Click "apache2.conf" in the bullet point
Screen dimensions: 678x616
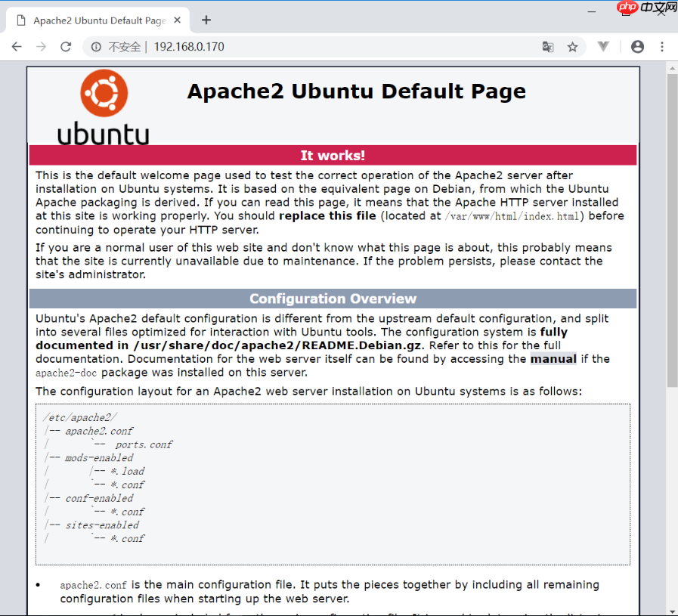pyautogui.click(x=93, y=585)
